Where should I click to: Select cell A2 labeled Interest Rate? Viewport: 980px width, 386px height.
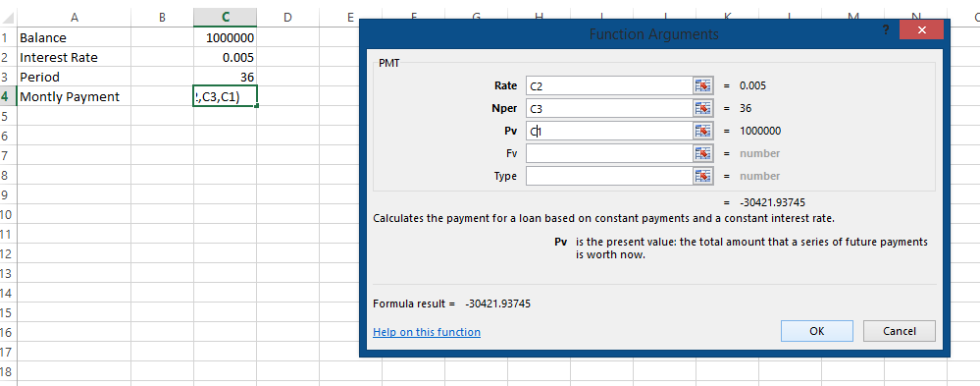(74, 58)
